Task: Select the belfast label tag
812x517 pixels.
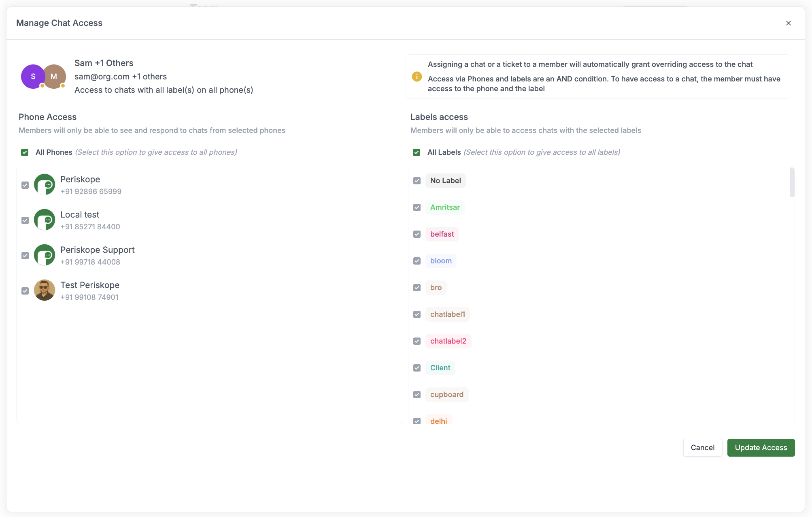Action: (442, 234)
